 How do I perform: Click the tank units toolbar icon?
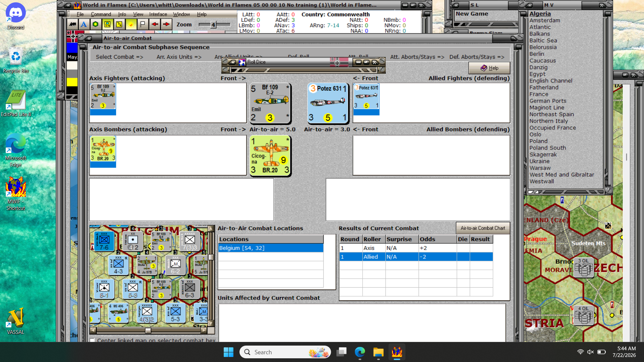coord(72,24)
